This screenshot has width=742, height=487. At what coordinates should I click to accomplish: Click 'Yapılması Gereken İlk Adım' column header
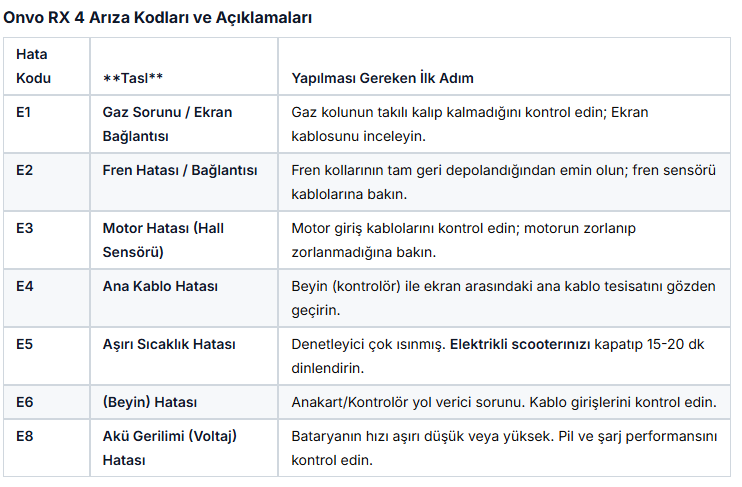click(382, 78)
